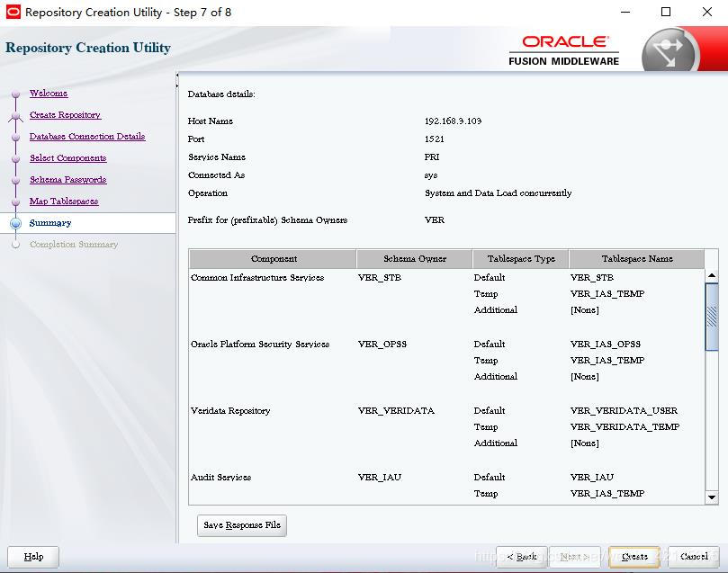
Task: Click the schema prefix value VER
Action: (x=435, y=220)
